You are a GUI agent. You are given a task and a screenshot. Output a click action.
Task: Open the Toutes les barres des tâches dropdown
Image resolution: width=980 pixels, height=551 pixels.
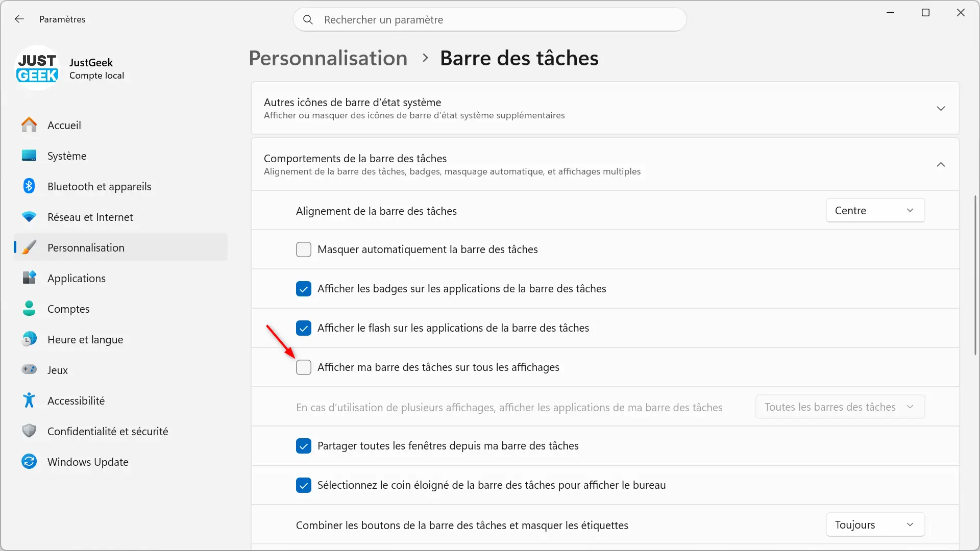click(840, 407)
